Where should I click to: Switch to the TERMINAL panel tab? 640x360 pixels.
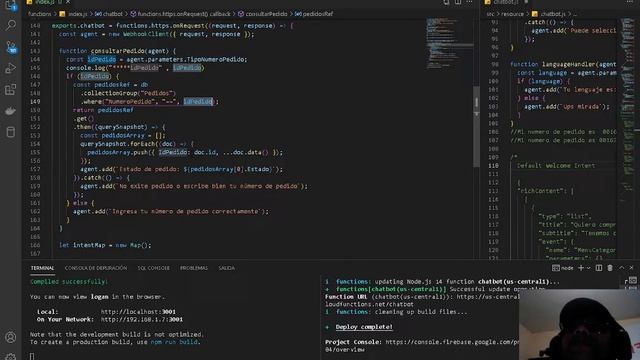42,268
